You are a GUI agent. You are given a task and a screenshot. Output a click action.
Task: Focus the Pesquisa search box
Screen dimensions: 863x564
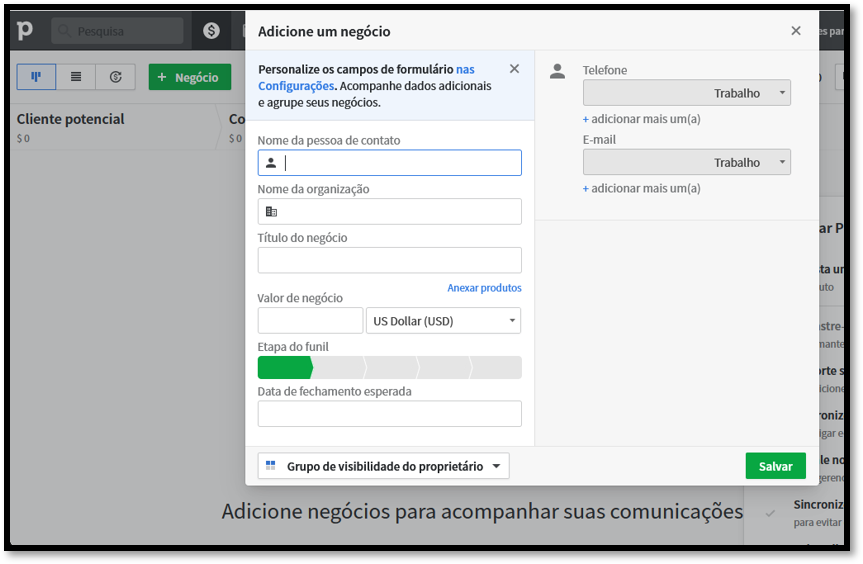click(x=117, y=31)
